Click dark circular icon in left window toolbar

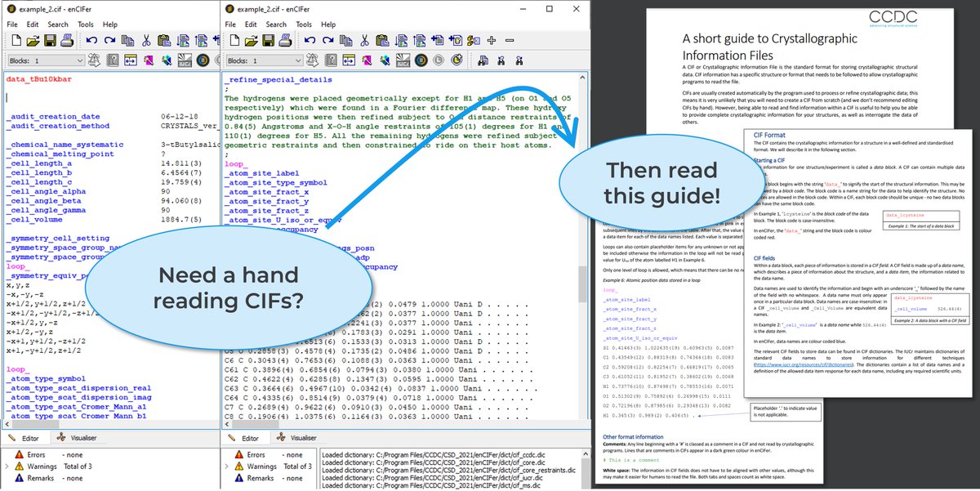203,60
